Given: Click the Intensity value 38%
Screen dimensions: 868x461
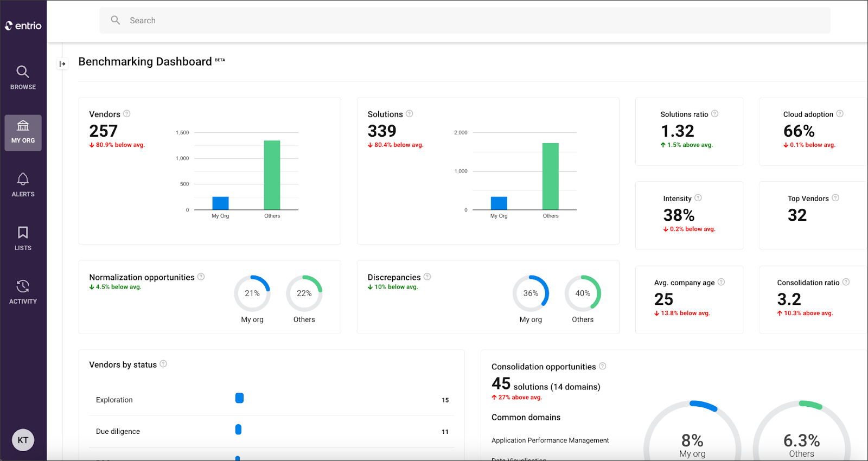Looking at the screenshot, I should [679, 215].
